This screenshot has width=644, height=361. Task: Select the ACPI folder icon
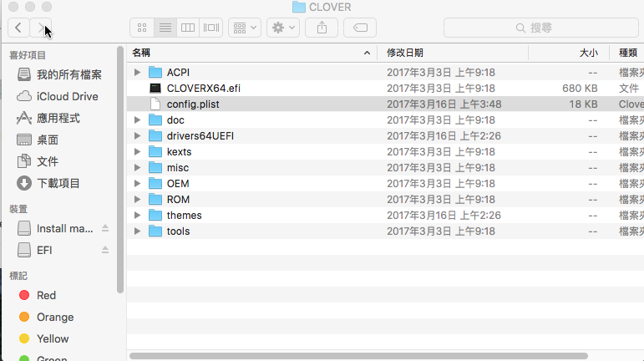tap(155, 72)
